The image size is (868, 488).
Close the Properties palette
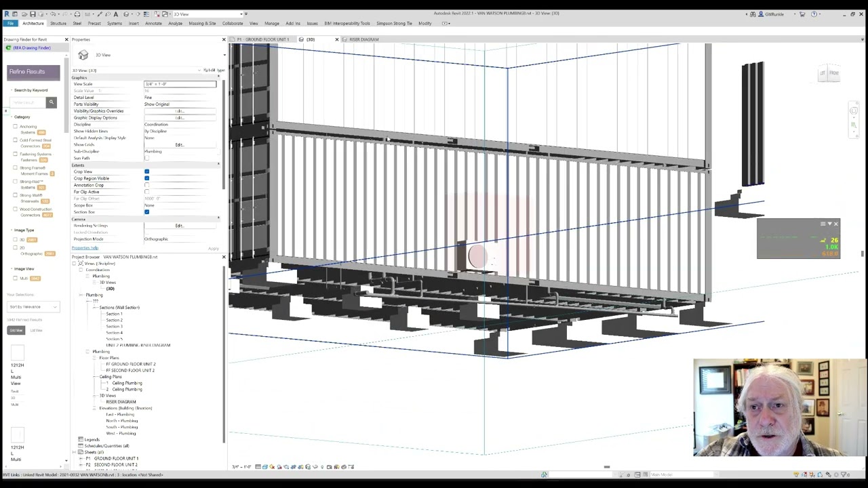click(x=224, y=39)
